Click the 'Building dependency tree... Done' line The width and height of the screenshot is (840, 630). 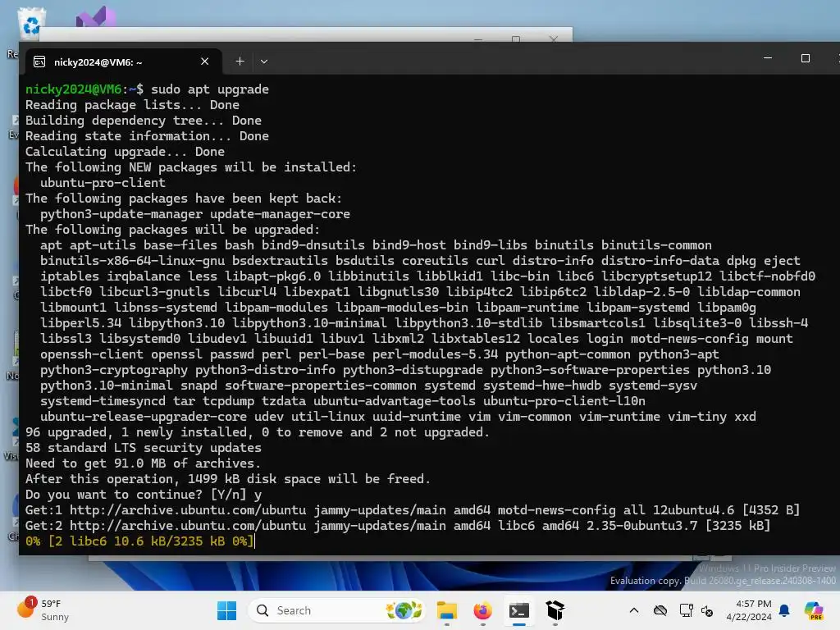tap(143, 121)
